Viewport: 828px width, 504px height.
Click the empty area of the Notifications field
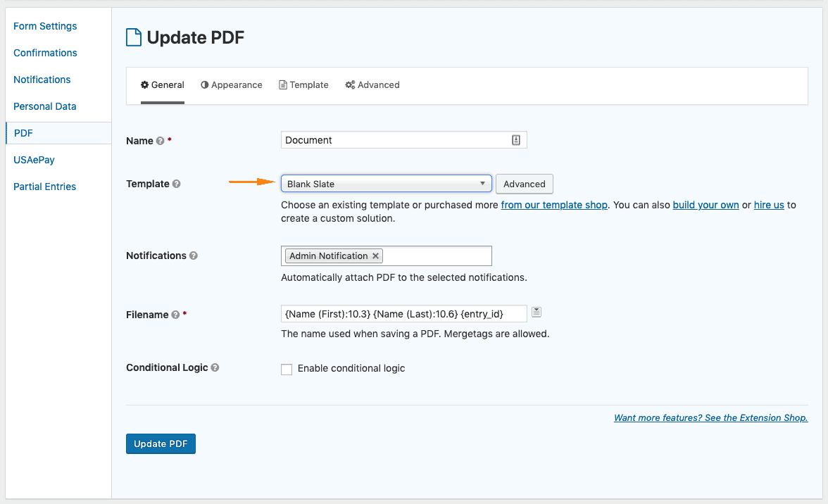(x=437, y=256)
